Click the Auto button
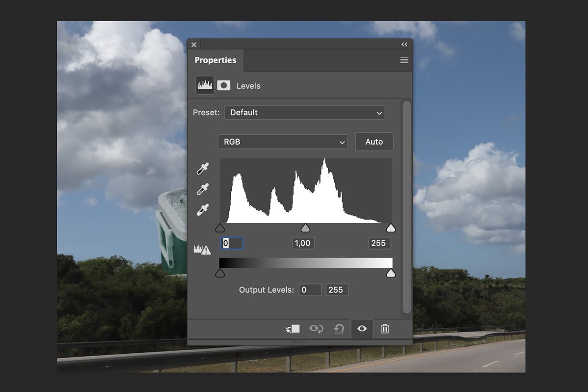The width and height of the screenshot is (588, 392). 374,142
